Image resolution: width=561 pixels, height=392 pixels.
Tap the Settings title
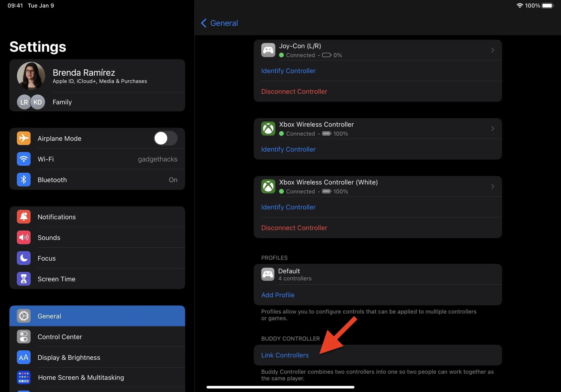(x=38, y=47)
